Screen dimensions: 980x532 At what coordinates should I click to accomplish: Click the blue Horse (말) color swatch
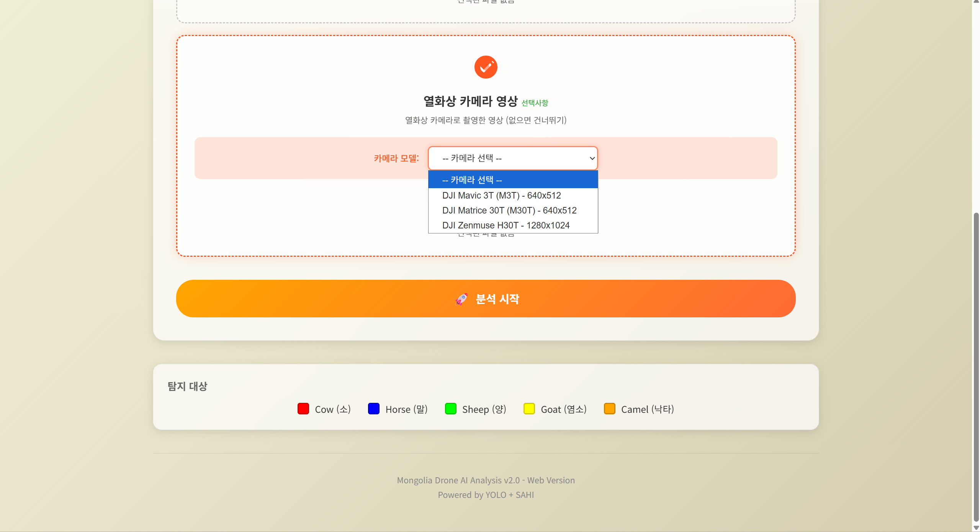pyautogui.click(x=374, y=409)
